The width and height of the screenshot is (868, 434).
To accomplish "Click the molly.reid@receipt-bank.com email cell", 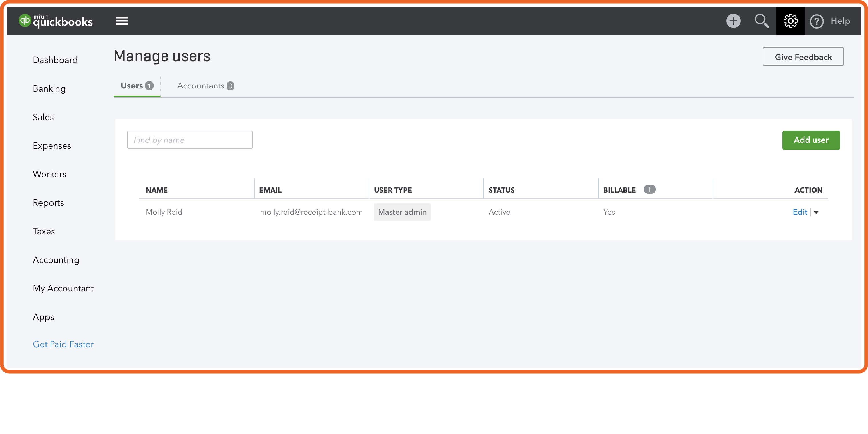I will click(x=311, y=212).
